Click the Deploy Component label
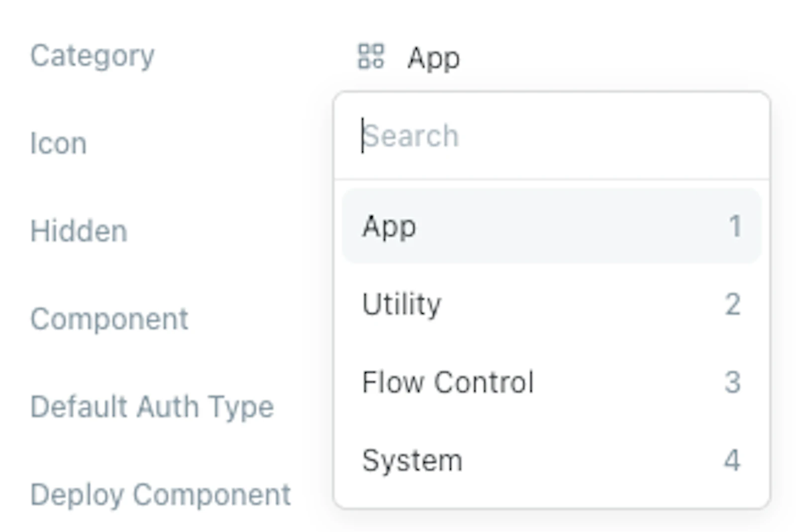The width and height of the screenshot is (796, 532). coord(161,495)
